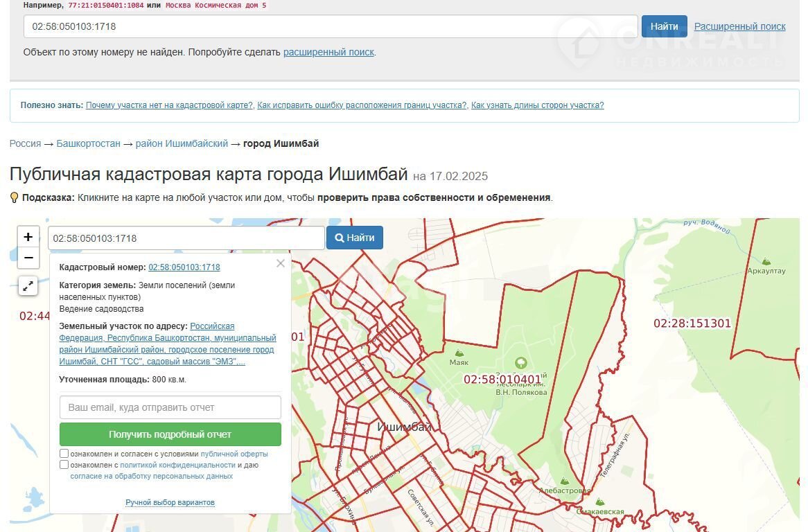Image resolution: width=808 pixels, height=532 pixels.
Task: Click the green Получить подробный отчет button
Action: tap(170, 434)
